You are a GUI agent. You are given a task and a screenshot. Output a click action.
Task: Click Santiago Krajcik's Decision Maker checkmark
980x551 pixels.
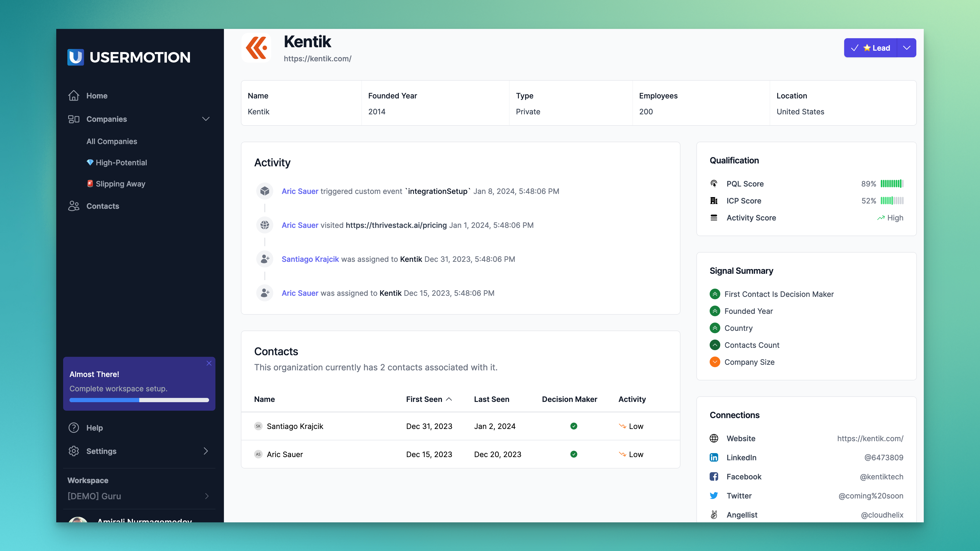574,426
